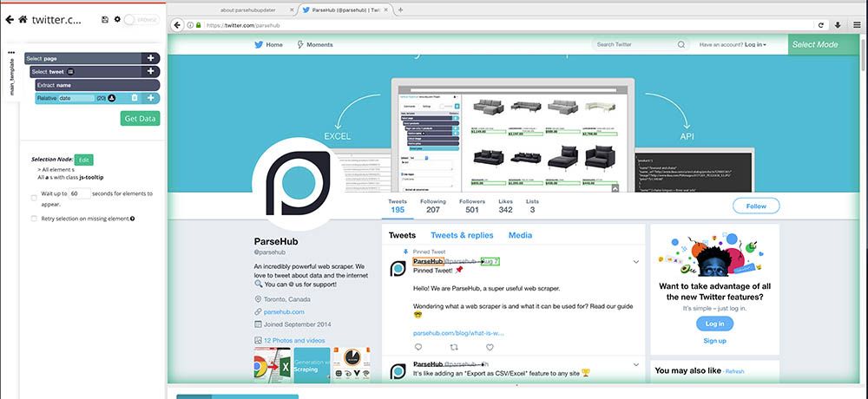Click the blue Log in button in promo
868x399 pixels.
click(714, 324)
